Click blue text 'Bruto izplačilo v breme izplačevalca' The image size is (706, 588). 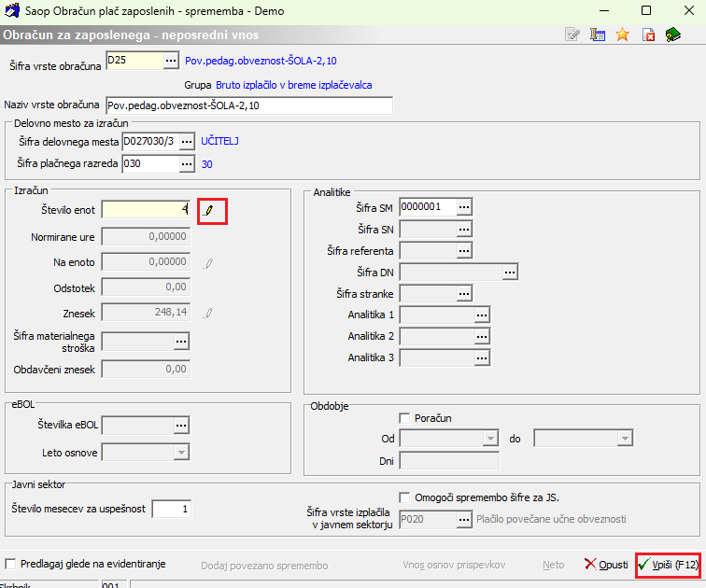point(294,85)
